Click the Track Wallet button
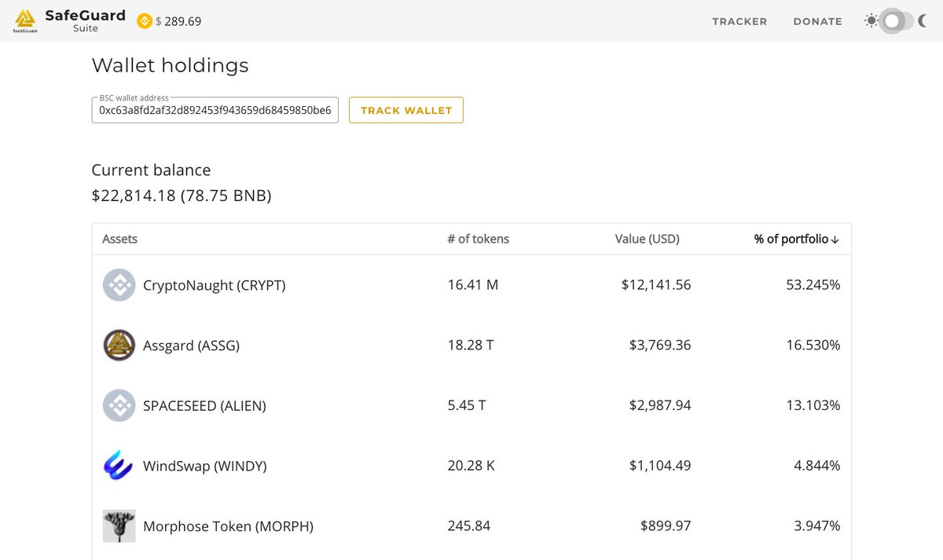This screenshot has height=560, width=943. [x=406, y=110]
